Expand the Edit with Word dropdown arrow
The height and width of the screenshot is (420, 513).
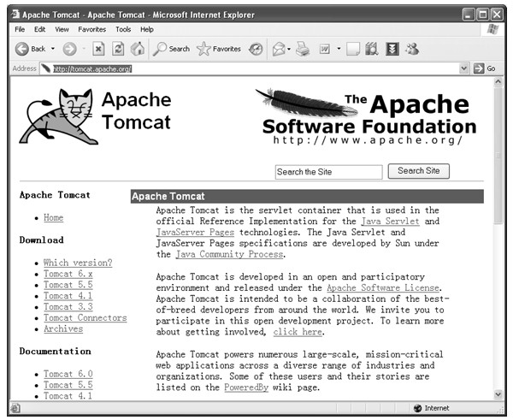[x=339, y=49]
